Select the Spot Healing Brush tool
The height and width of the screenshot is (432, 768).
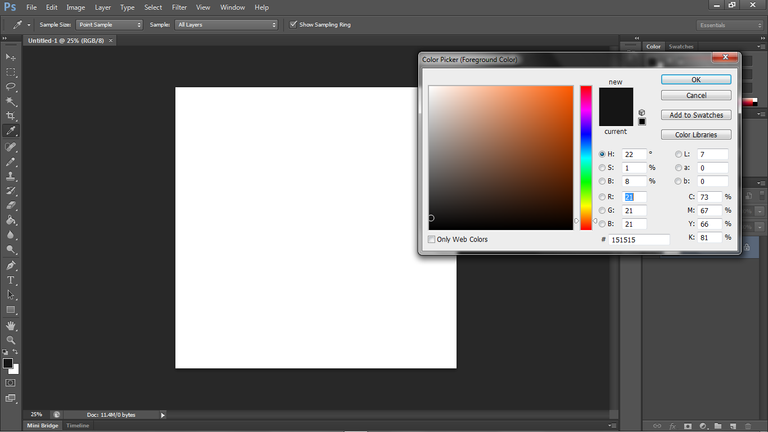(x=10, y=147)
